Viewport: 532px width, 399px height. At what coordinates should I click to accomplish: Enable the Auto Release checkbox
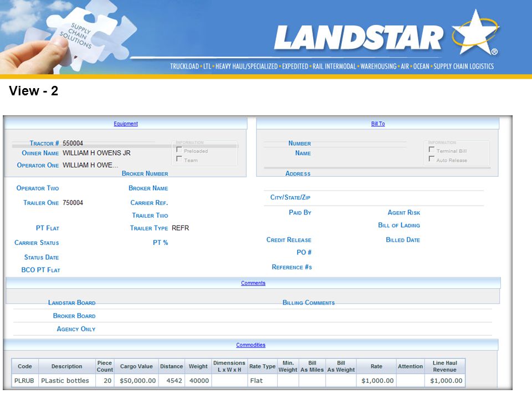point(432,159)
